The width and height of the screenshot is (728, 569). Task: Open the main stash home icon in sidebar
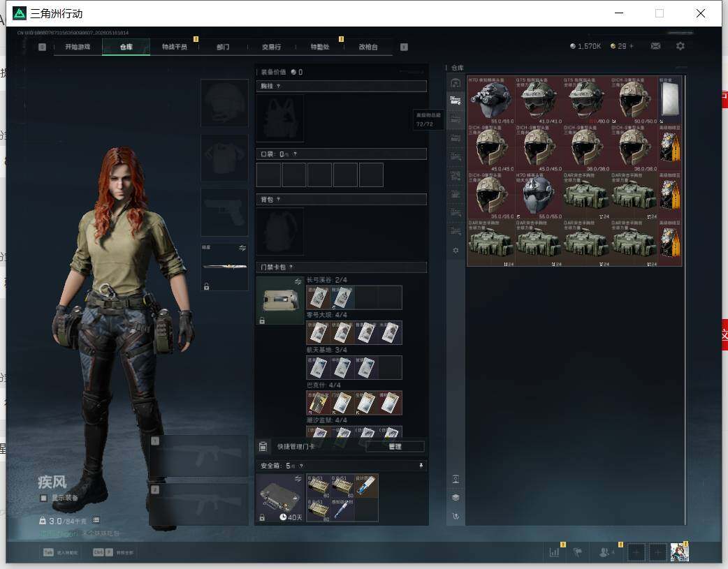pyautogui.click(x=456, y=83)
